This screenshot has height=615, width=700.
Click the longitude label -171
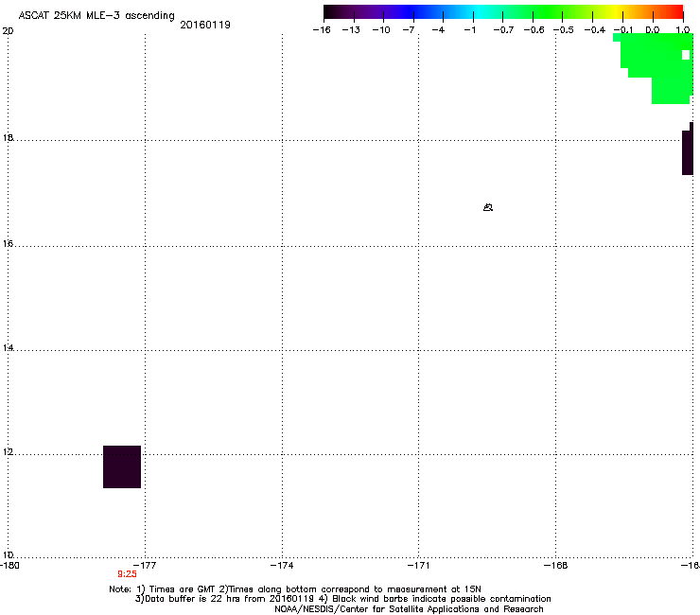(418, 566)
